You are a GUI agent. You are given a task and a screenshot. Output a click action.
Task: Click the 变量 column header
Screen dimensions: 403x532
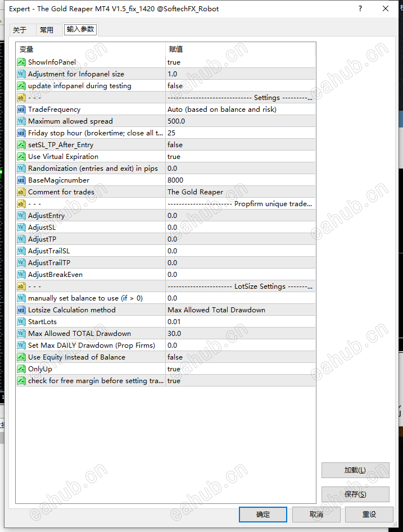click(90, 49)
